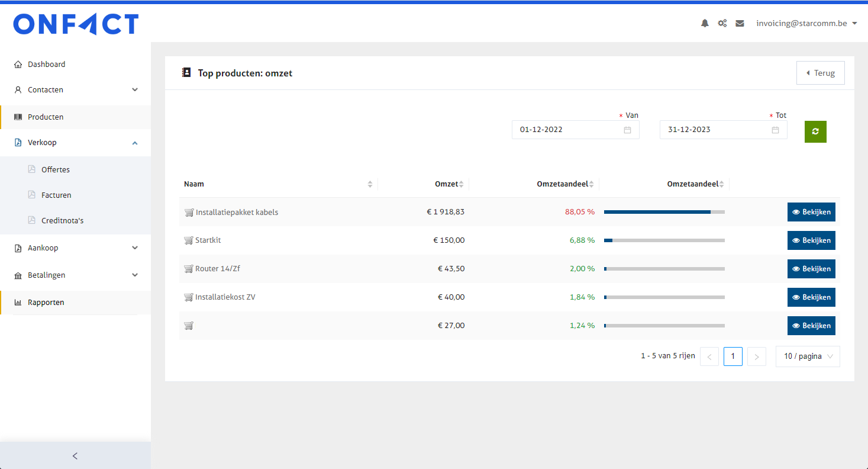
Task: Click the notification bell icon
Action: click(705, 24)
